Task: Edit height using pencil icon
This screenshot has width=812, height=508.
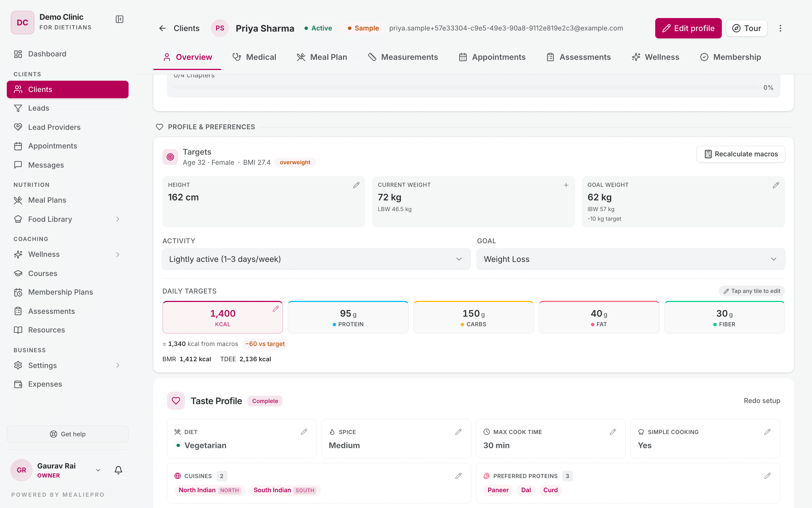Action: point(356,185)
